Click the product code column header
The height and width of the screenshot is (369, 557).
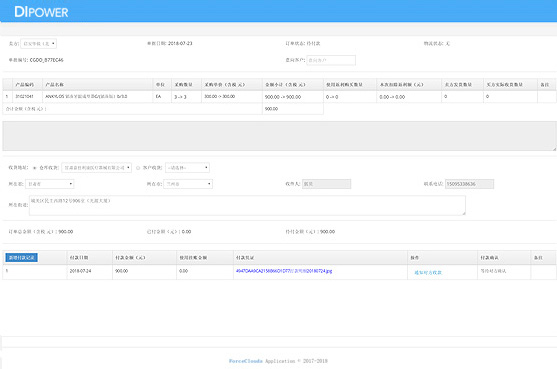pyautogui.click(x=28, y=85)
